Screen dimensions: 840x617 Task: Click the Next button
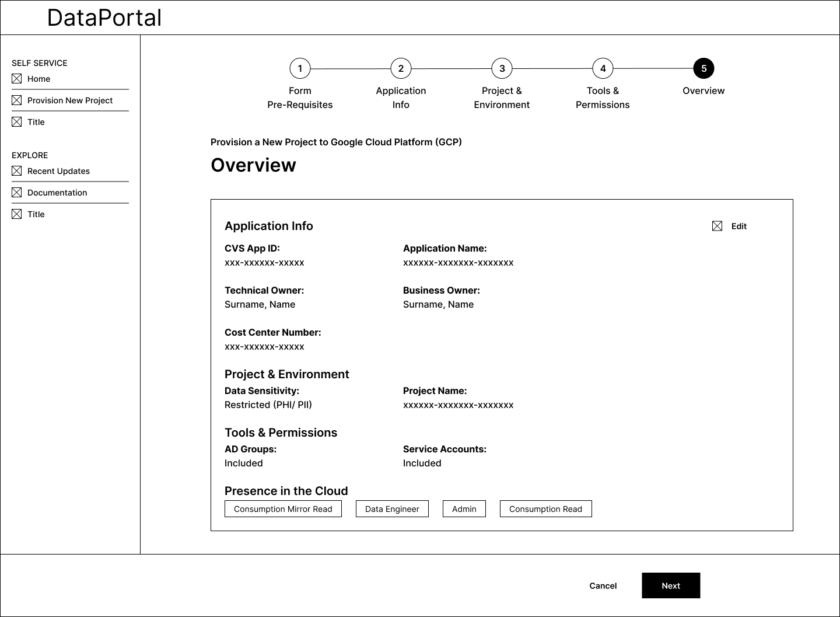click(x=671, y=585)
